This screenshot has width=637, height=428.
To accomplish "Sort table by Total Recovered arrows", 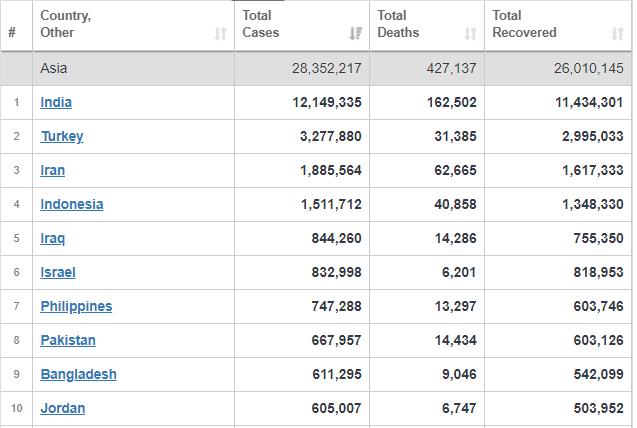I will point(618,33).
